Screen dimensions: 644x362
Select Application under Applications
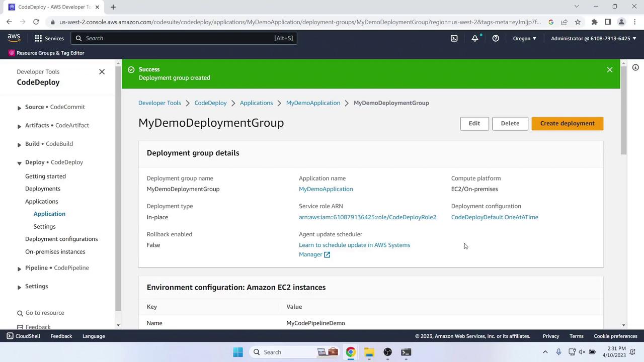(49, 214)
